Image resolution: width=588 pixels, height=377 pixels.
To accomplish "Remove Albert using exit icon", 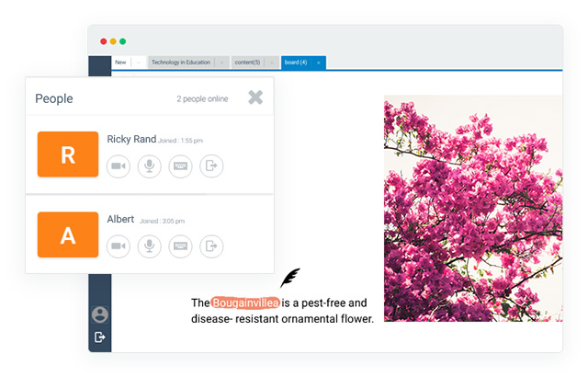I will [x=211, y=246].
